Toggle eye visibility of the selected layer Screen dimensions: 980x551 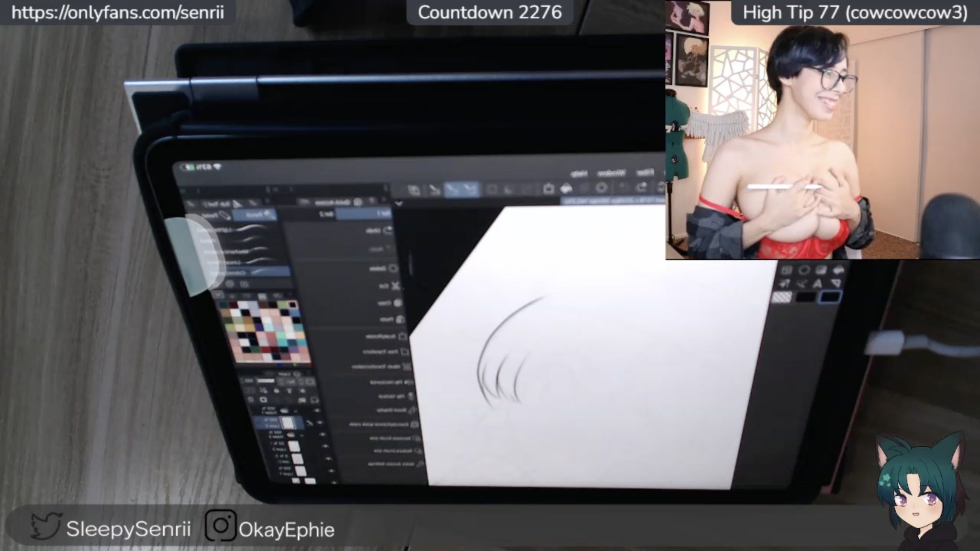(x=320, y=423)
